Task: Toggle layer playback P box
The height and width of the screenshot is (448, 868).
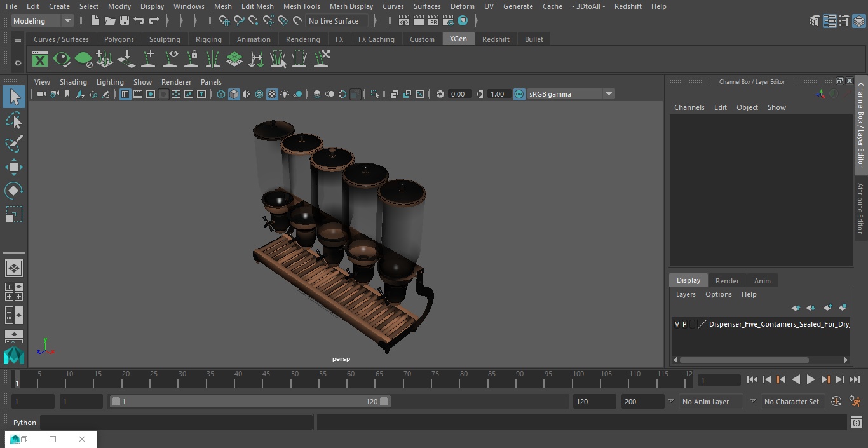Action: pyautogui.click(x=684, y=324)
